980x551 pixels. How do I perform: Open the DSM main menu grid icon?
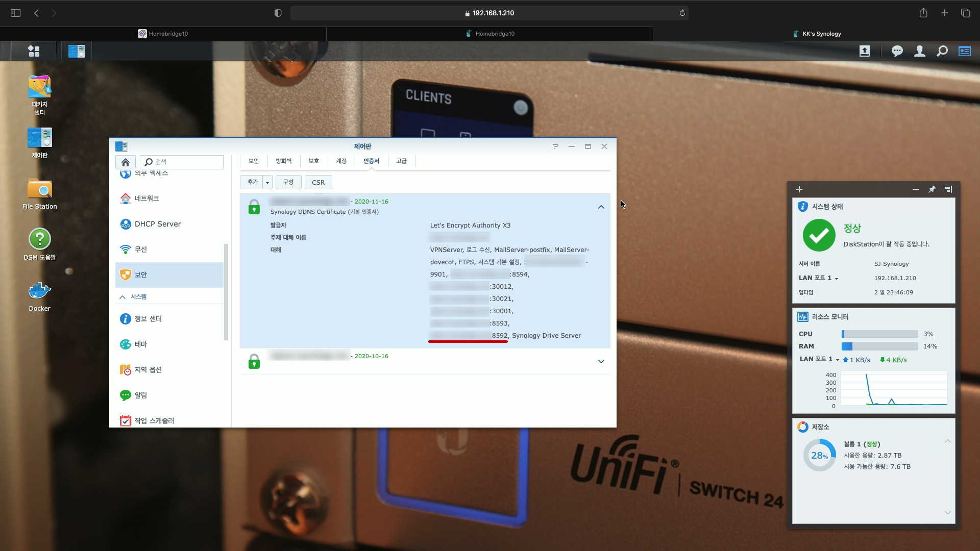[34, 51]
